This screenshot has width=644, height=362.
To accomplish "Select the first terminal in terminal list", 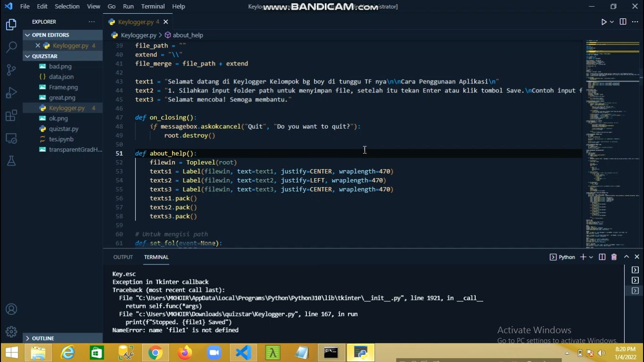I will click(635, 270).
